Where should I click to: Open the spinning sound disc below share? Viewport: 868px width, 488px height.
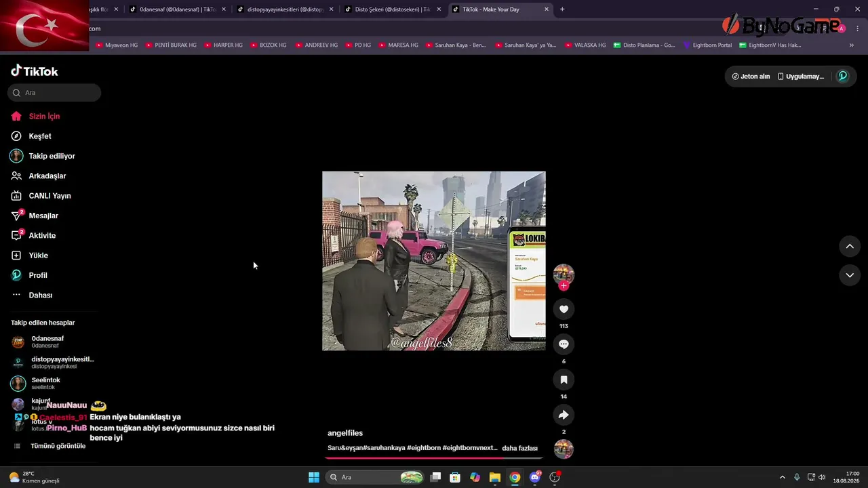[564, 449]
